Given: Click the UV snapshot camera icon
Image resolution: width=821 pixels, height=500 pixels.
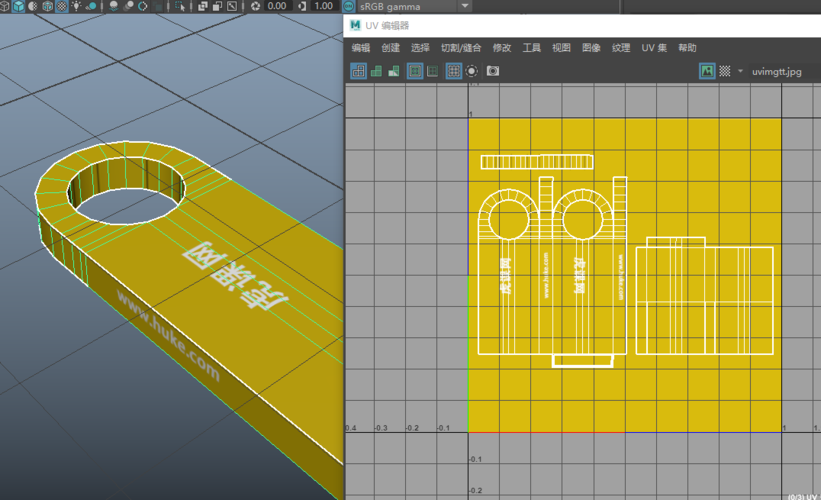Looking at the screenshot, I should (x=493, y=71).
